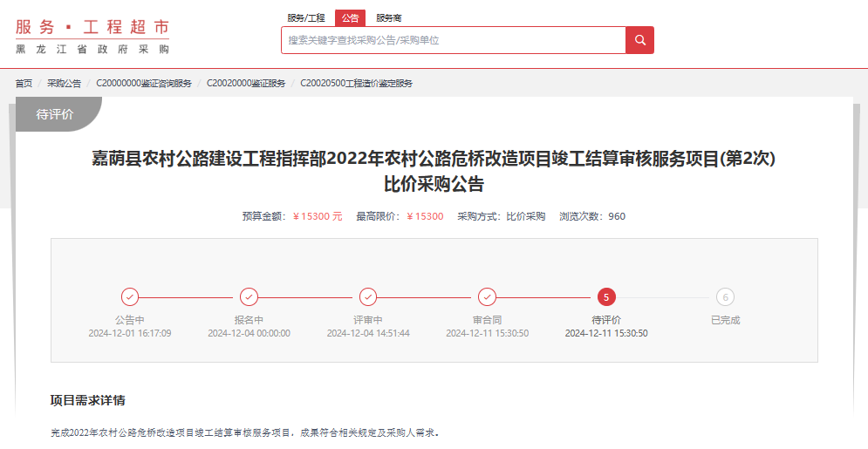Switch to the 服务/工程 search tab

306,18
